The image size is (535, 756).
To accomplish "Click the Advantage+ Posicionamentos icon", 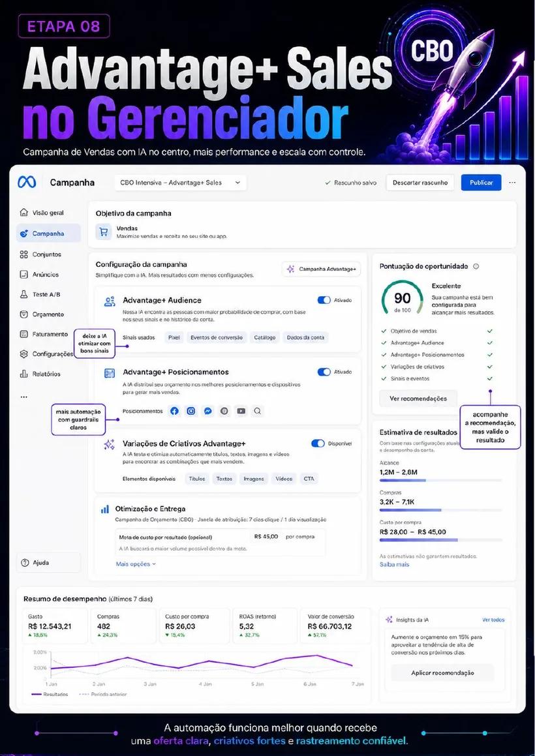I will tap(110, 373).
